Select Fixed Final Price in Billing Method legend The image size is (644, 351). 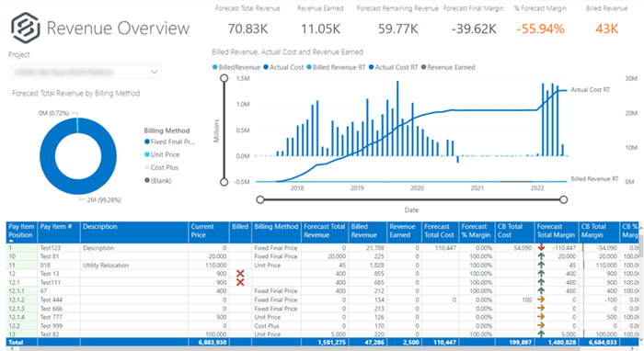[x=169, y=142]
